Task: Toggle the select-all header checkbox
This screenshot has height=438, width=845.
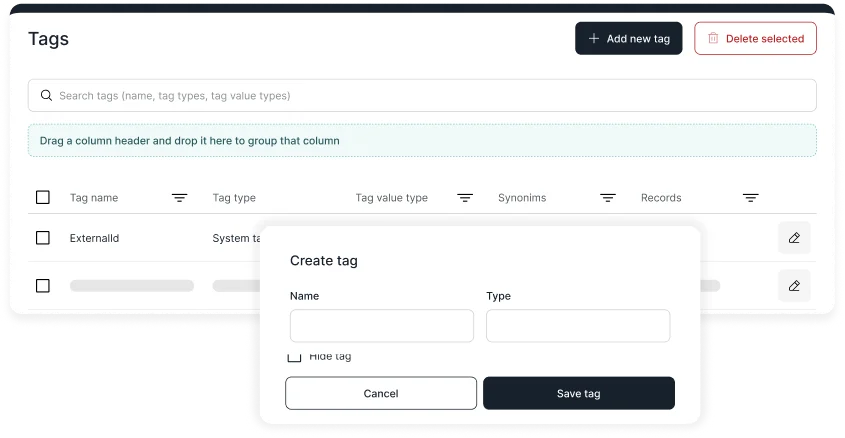Action: pyautogui.click(x=43, y=198)
